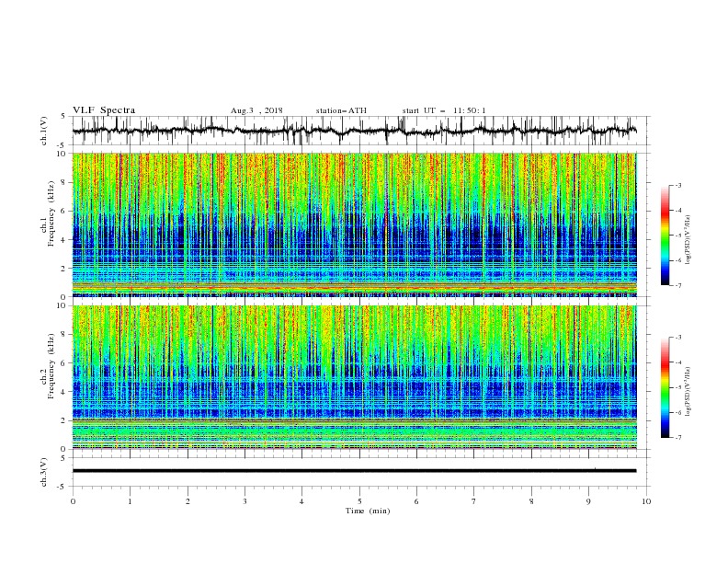Click time axis tick label "8"
Viewport: 728px width, 563px height.
(531, 501)
